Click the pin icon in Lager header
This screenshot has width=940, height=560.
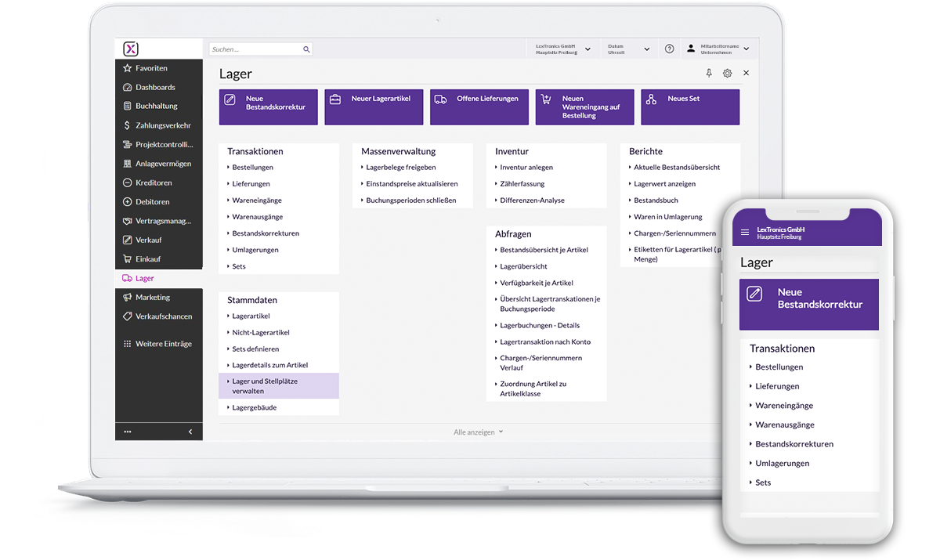[x=709, y=73]
